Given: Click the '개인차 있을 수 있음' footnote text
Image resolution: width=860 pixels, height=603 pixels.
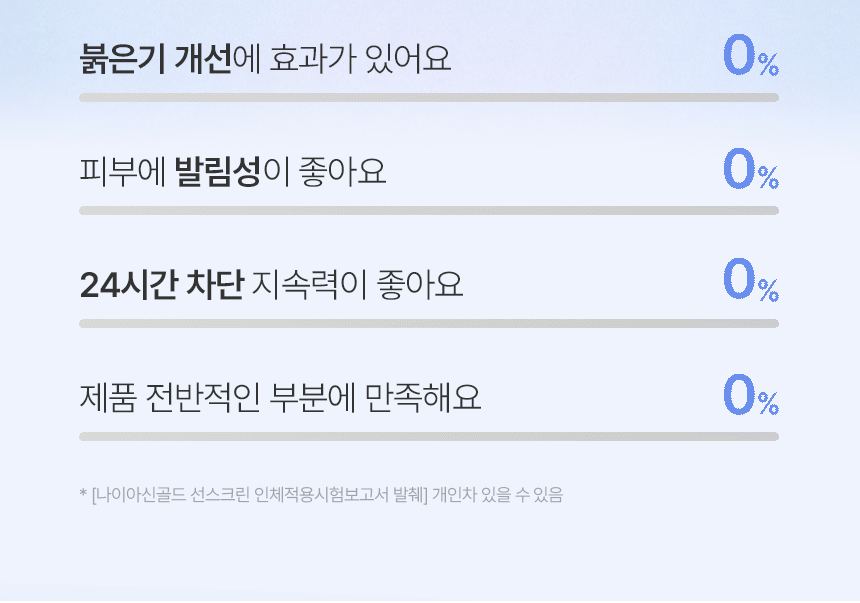Looking at the screenshot, I should 497,495.
